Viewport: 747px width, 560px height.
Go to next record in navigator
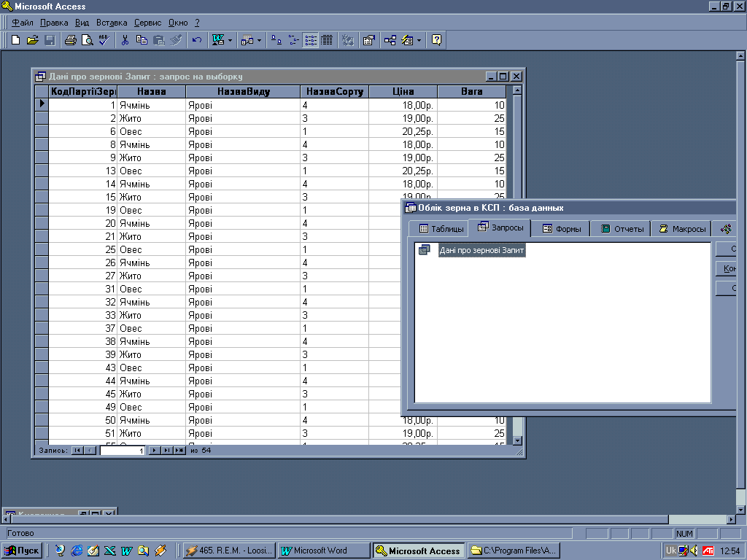[x=154, y=451]
